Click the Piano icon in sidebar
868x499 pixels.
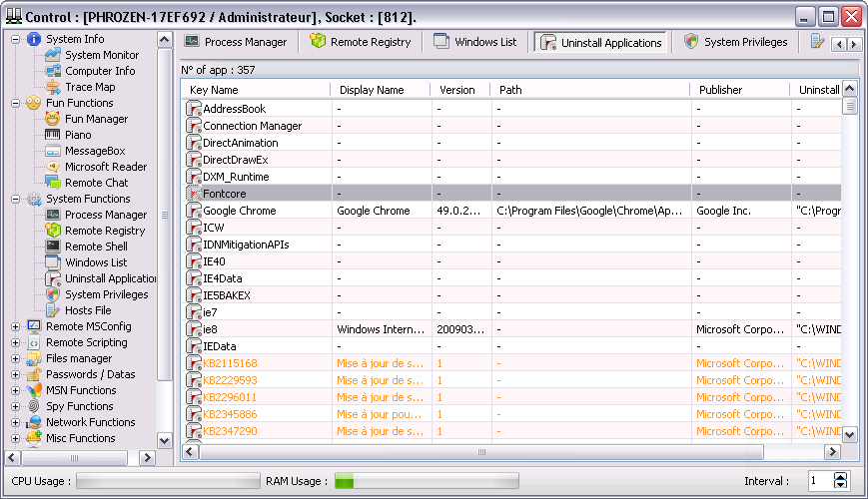click(x=53, y=135)
